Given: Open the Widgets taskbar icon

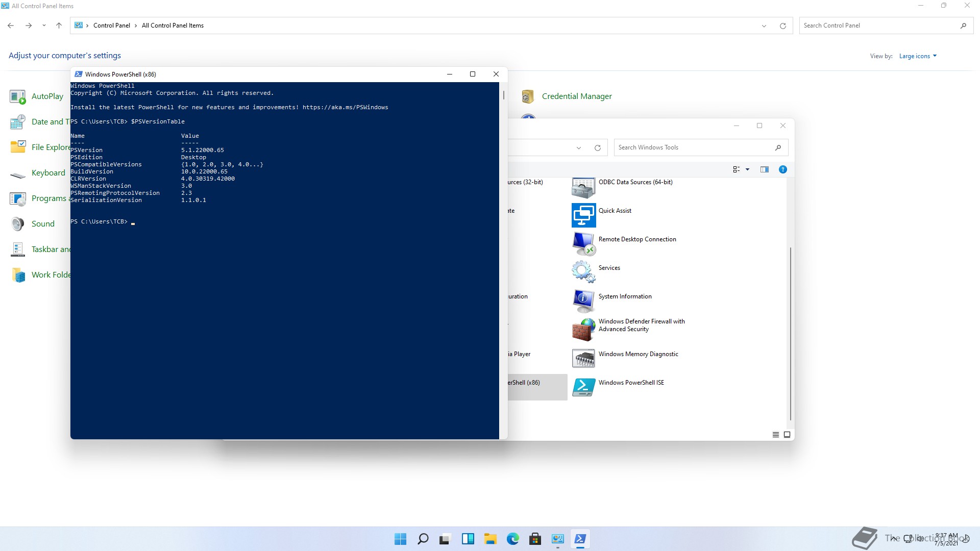Looking at the screenshot, I should 468,539.
